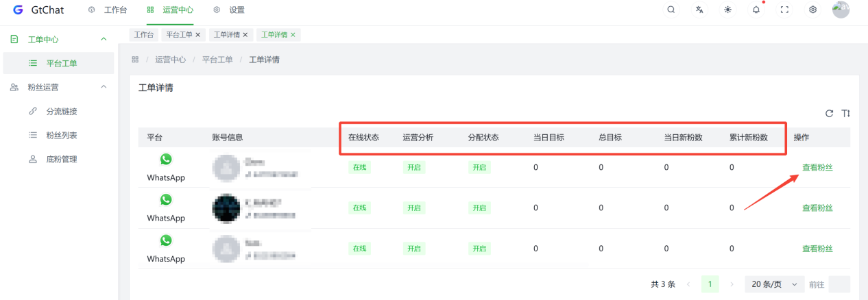The height and width of the screenshot is (300, 868).
Task: Open the notifications bell icon
Action: [x=756, y=10]
